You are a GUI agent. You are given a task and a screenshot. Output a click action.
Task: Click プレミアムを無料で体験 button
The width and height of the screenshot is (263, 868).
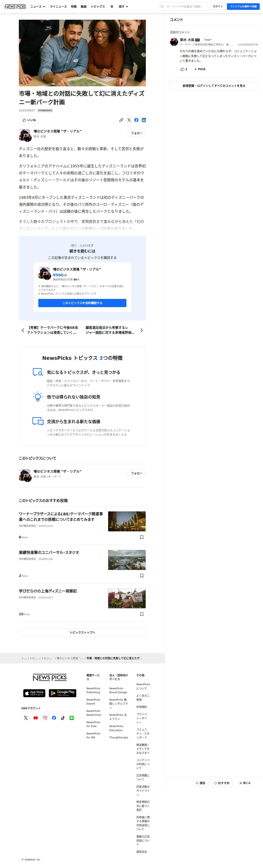tap(243, 6)
